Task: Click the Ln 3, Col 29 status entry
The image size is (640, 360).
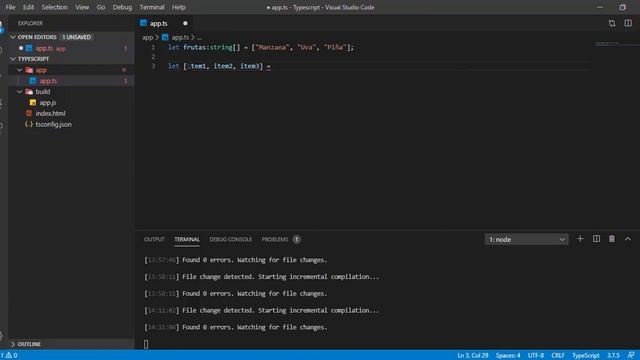Action: pyautogui.click(x=473, y=356)
